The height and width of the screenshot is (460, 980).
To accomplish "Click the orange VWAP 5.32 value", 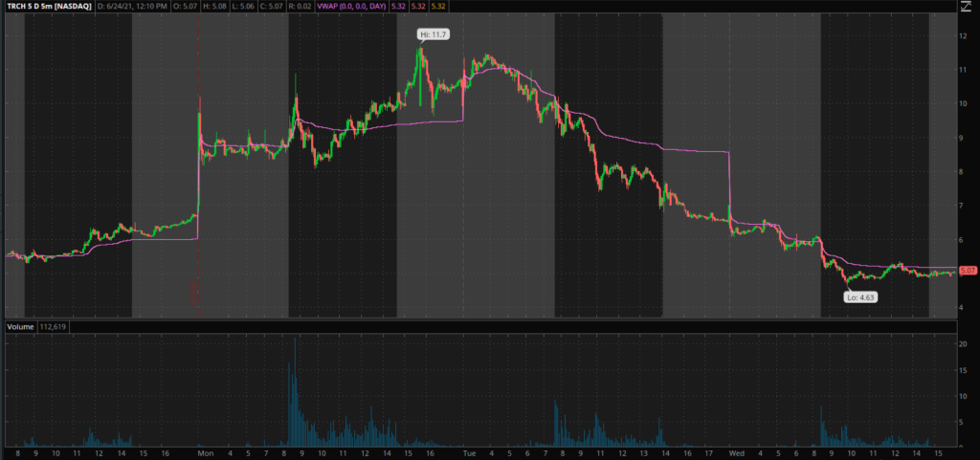I will [x=436, y=6].
